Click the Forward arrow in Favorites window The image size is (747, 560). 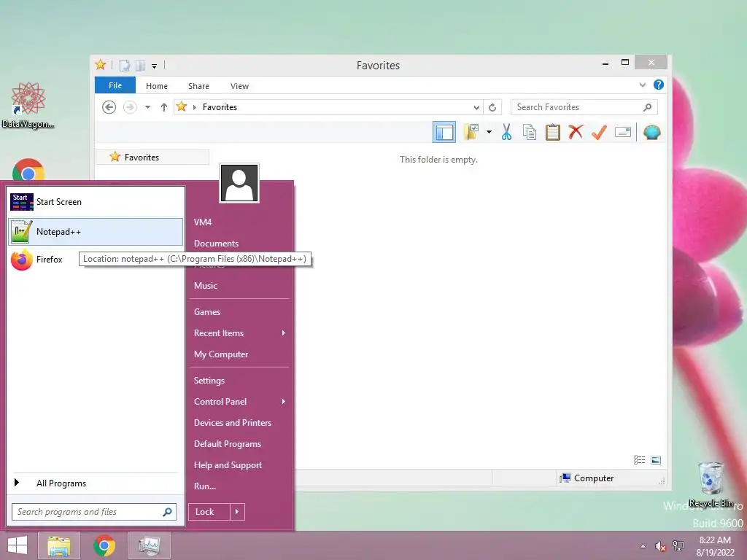pyautogui.click(x=130, y=107)
